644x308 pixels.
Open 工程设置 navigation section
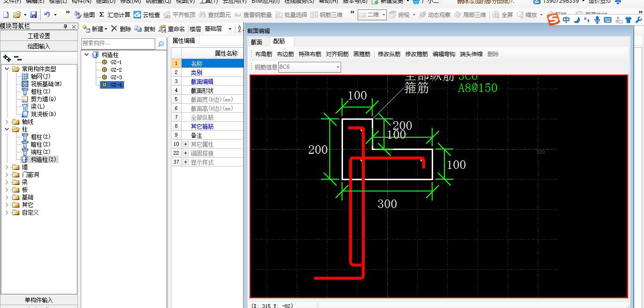[39, 36]
